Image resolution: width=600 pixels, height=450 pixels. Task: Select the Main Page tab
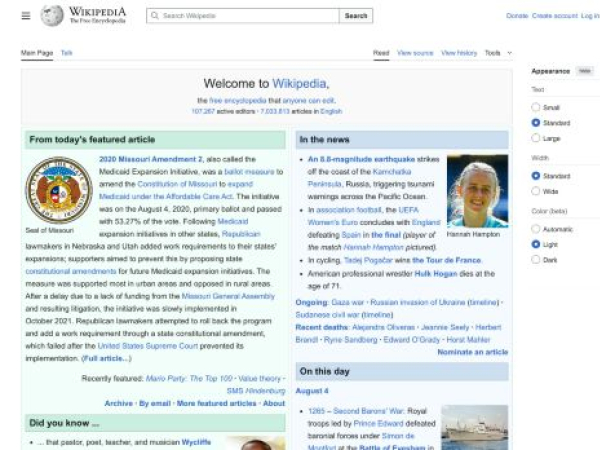[x=37, y=53]
